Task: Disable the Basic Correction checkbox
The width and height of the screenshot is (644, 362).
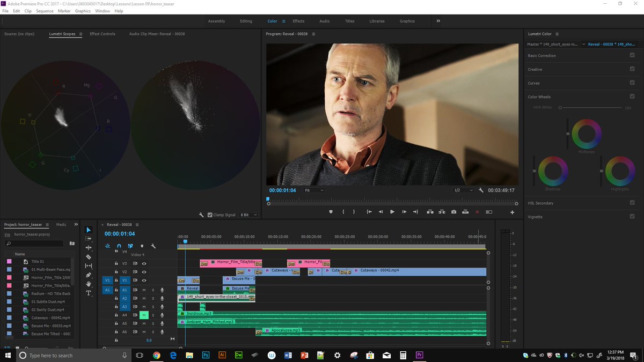Action: [x=632, y=55]
